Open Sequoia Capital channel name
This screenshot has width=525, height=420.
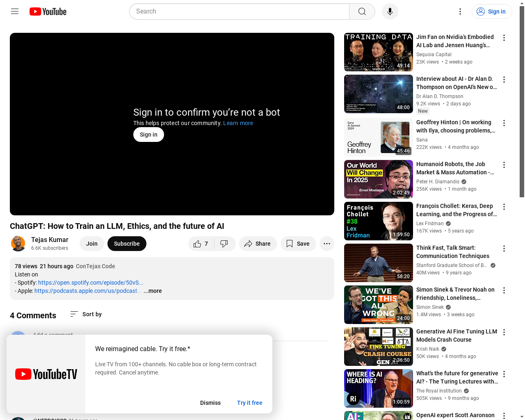pos(434,55)
